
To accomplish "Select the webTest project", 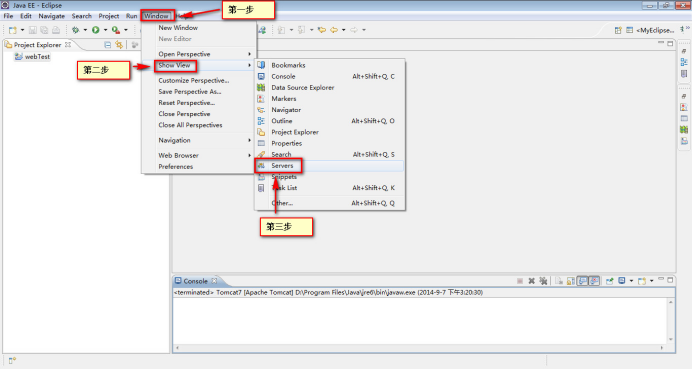I will (32, 56).
